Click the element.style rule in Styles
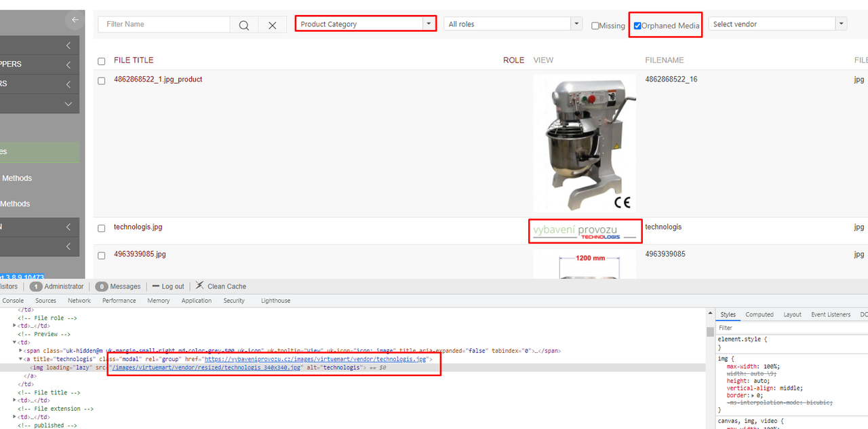This screenshot has width=868, height=429. point(742,339)
